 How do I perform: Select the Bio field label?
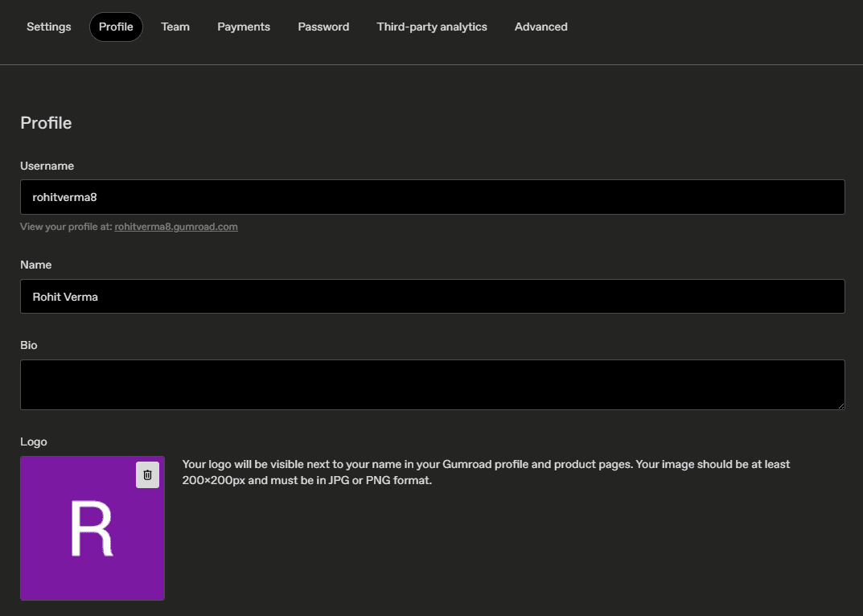pos(28,345)
